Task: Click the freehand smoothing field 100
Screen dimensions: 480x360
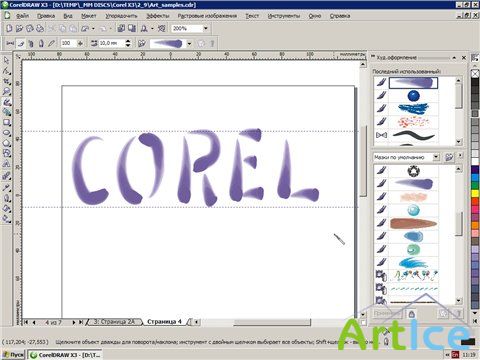Action: tap(68, 43)
